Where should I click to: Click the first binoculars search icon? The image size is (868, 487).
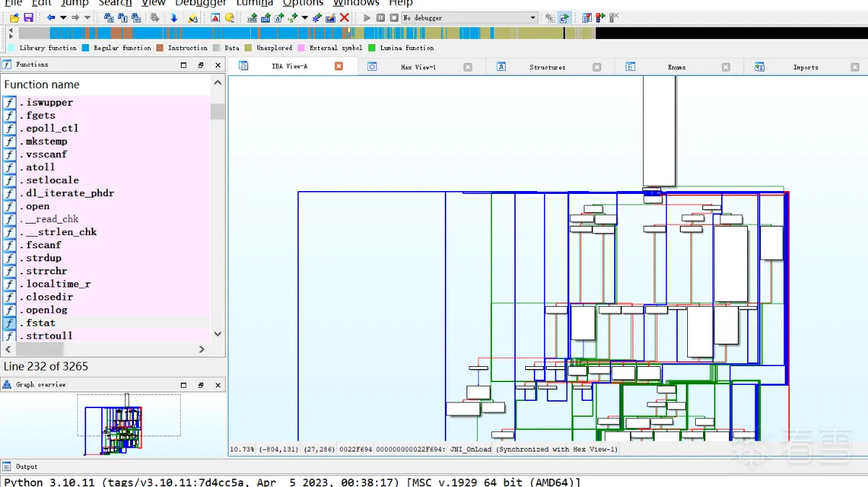click(x=109, y=17)
